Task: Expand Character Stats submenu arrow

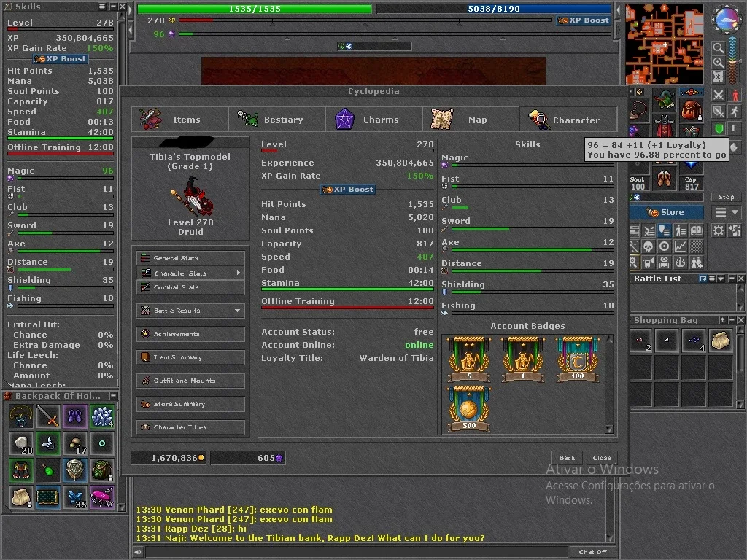Action: pyautogui.click(x=239, y=273)
